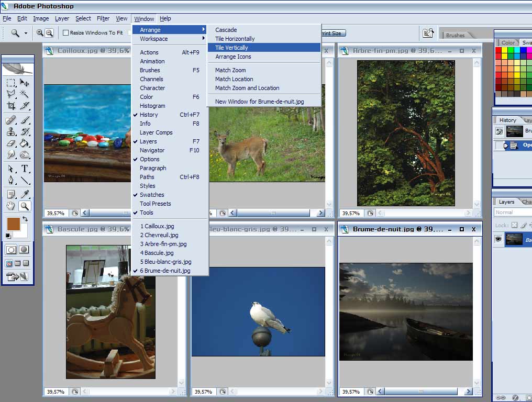Choose New Window for Brume-de-nuit.jpg
Image resolution: width=532 pixels, height=402 pixels.
click(x=264, y=102)
